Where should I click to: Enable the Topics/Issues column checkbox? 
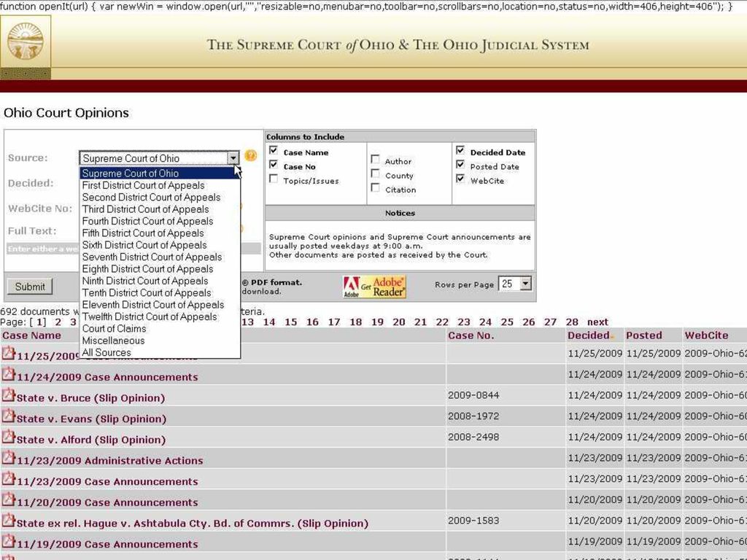click(274, 179)
